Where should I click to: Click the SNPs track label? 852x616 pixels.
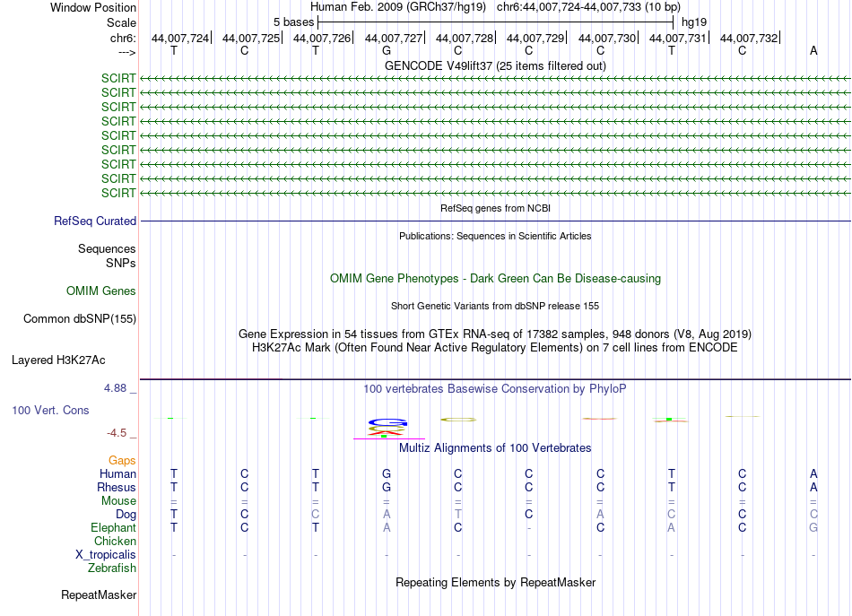click(121, 263)
